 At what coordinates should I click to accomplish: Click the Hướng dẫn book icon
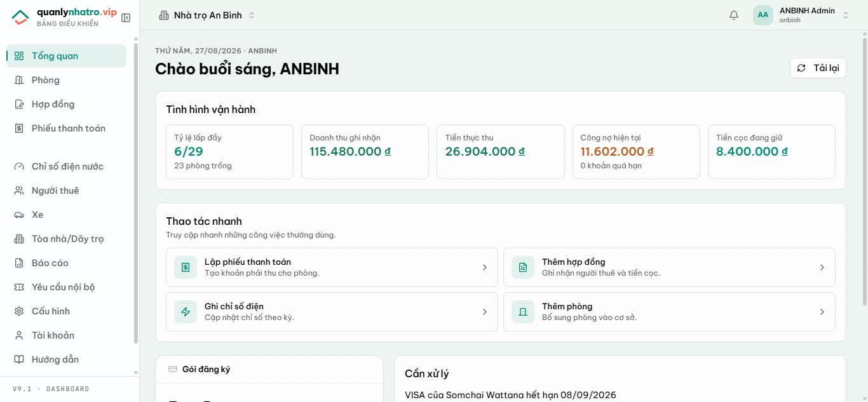coord(19,359)
